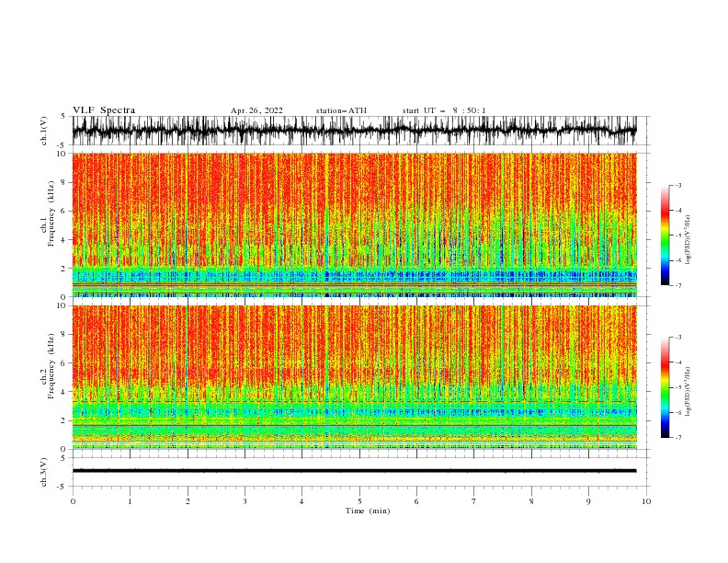Click the "8" kHz tick on ch.2 frequency axis
This screenshot has width=728, height=563.
(x=63, y=335)
